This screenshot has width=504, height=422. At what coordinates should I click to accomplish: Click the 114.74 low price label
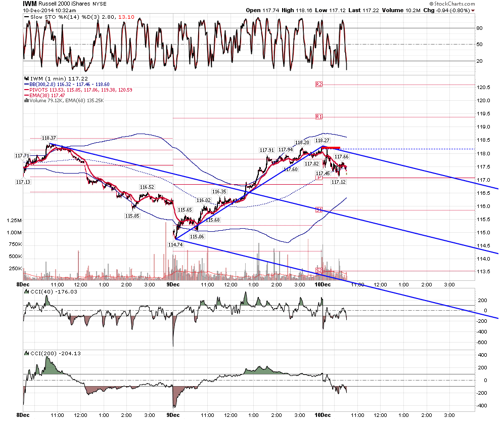click(x=175, y=245)
